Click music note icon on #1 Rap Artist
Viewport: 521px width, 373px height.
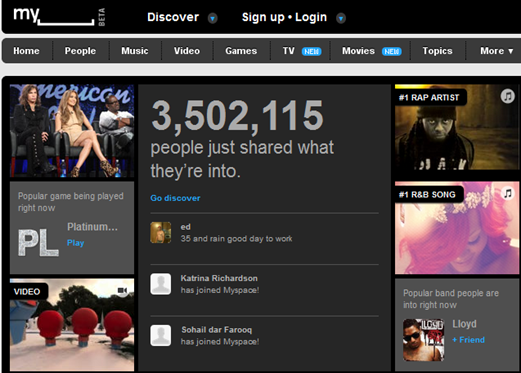(507, 96)
